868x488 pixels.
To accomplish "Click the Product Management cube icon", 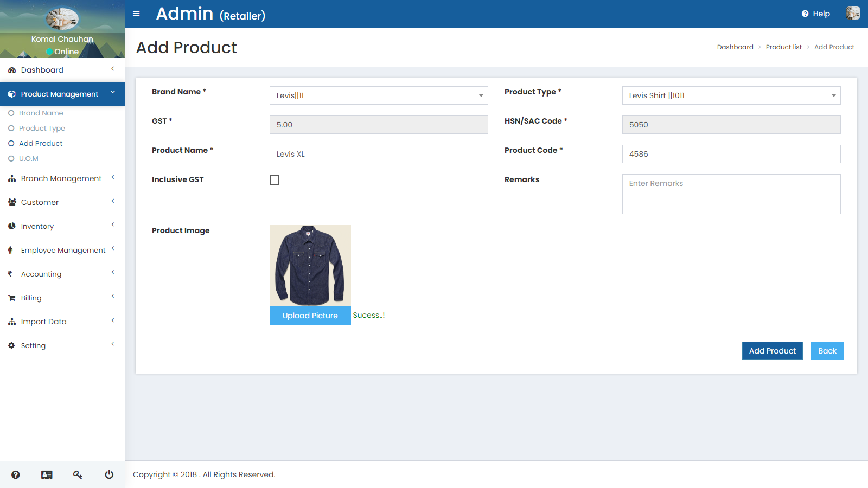I will click(x=12, y=94).
